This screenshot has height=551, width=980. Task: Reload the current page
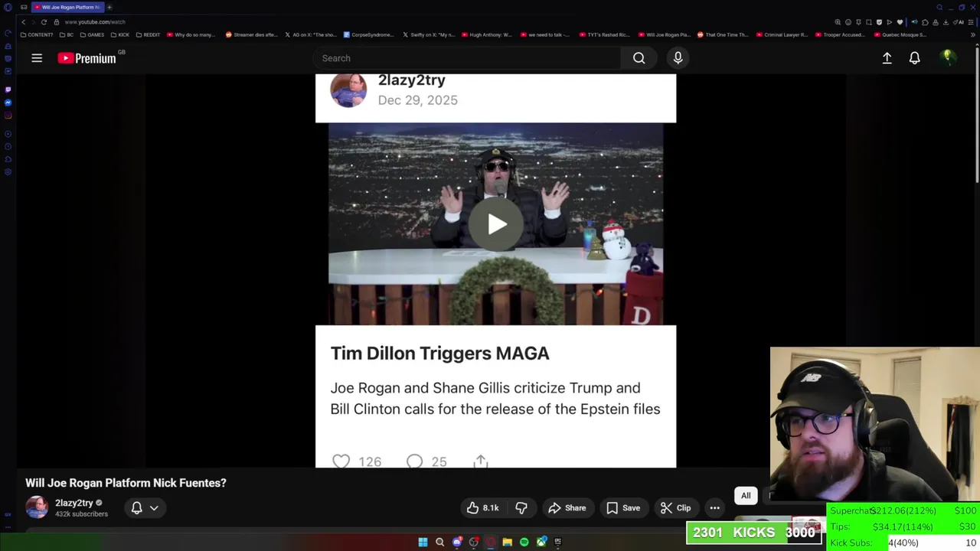tap(44, 22)
